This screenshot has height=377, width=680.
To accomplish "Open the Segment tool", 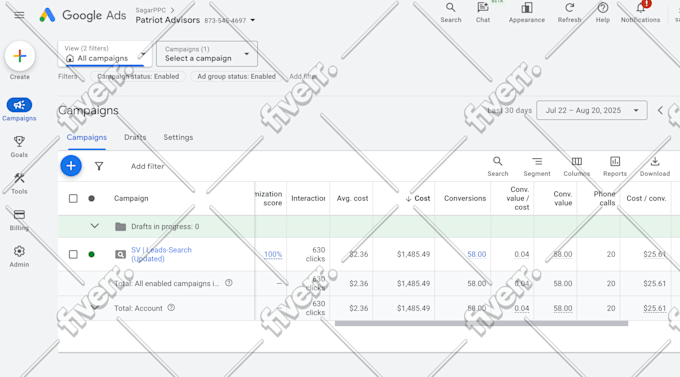I will [x=537, y=167].
